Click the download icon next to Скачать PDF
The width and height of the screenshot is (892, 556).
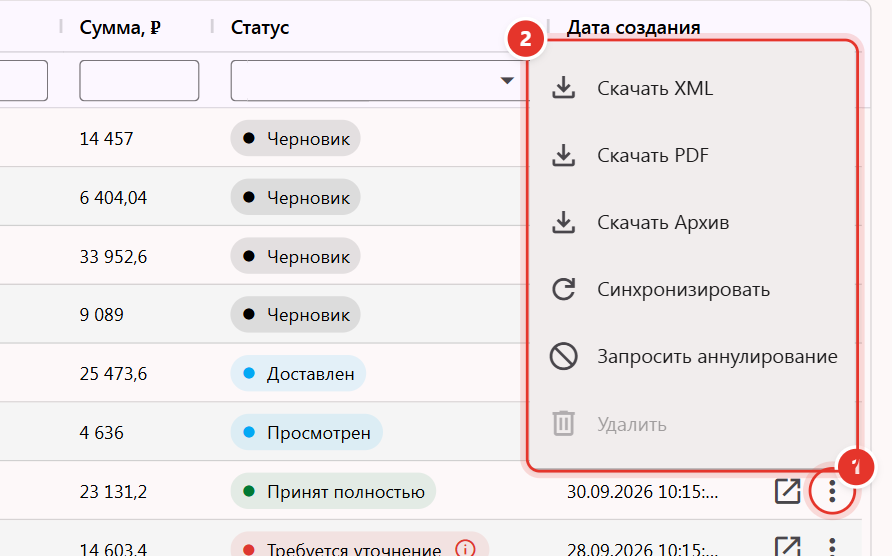pyautogui.click(x=563, y=155)
